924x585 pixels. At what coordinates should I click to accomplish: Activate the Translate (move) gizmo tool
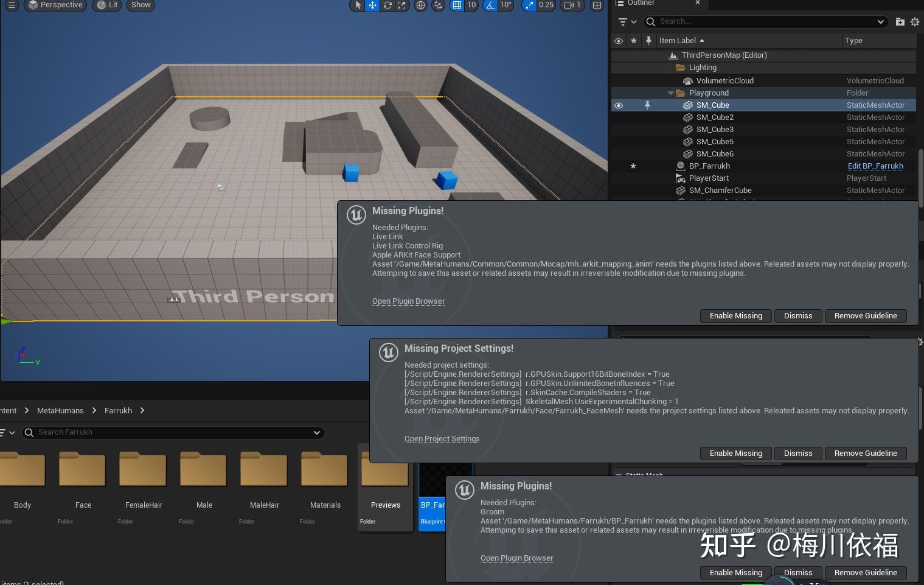pos(372,5)
